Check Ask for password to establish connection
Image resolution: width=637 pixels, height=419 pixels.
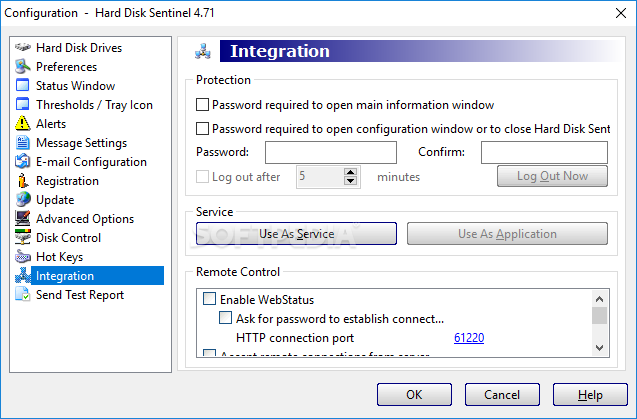coord(225,317)
